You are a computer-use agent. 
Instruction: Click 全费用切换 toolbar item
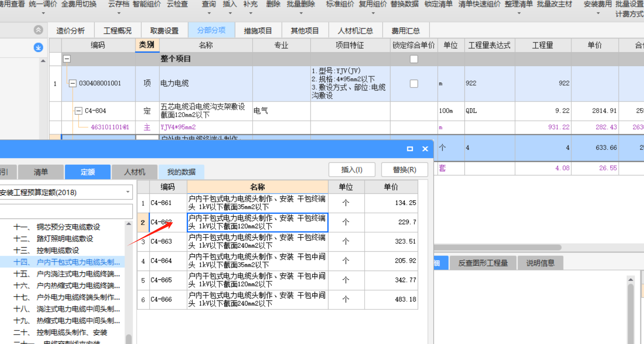point(79,4)
